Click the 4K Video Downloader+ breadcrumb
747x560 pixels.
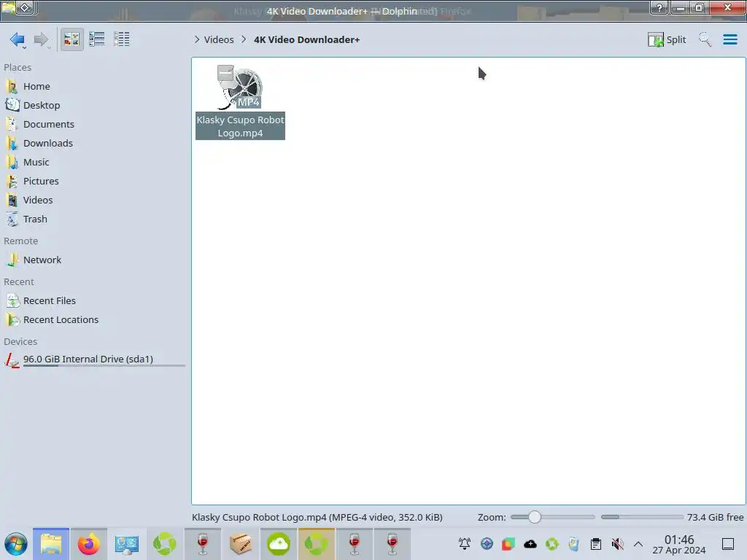(x=306, y=39)
